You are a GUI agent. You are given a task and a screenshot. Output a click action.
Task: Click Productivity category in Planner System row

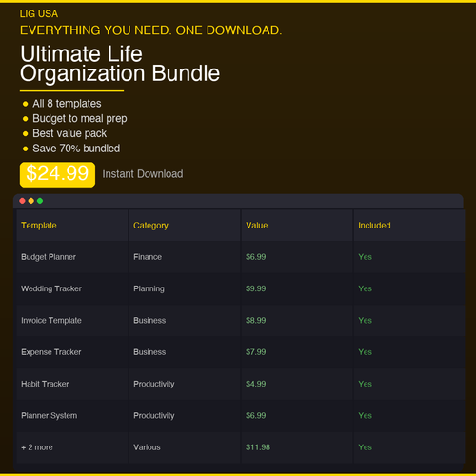pos(154,416)
